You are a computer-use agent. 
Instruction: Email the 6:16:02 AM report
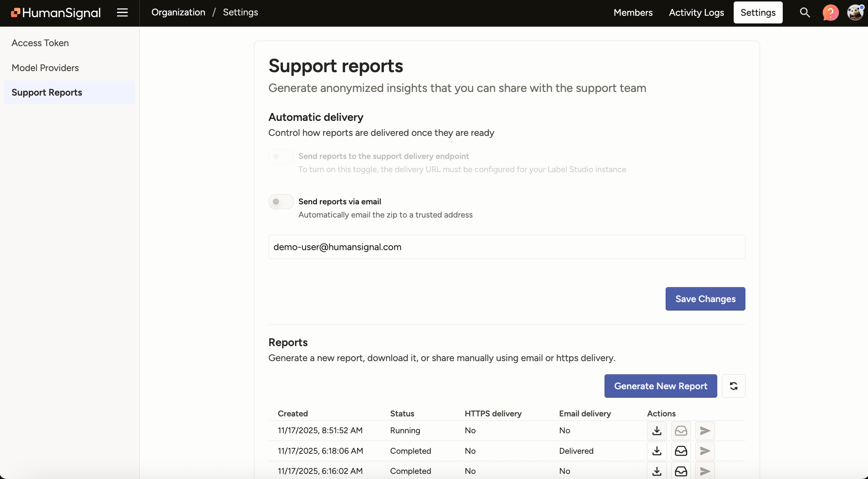click(681, 471)
